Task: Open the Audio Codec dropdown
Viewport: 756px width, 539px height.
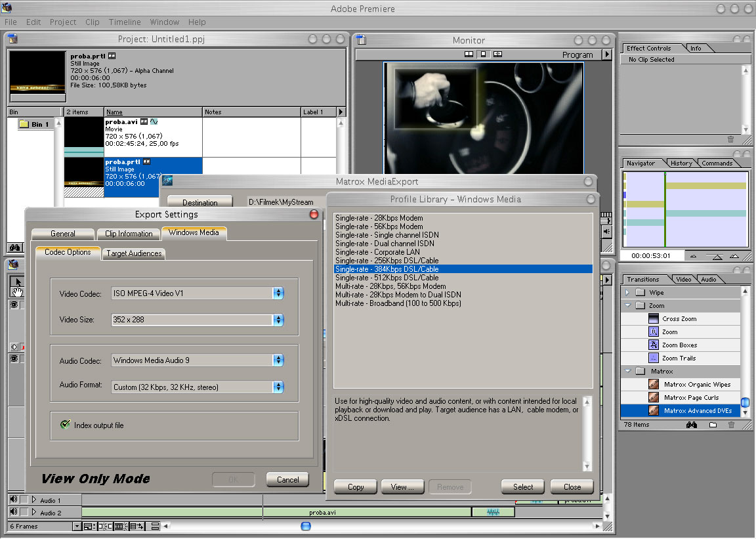Action: pos(278,360)
